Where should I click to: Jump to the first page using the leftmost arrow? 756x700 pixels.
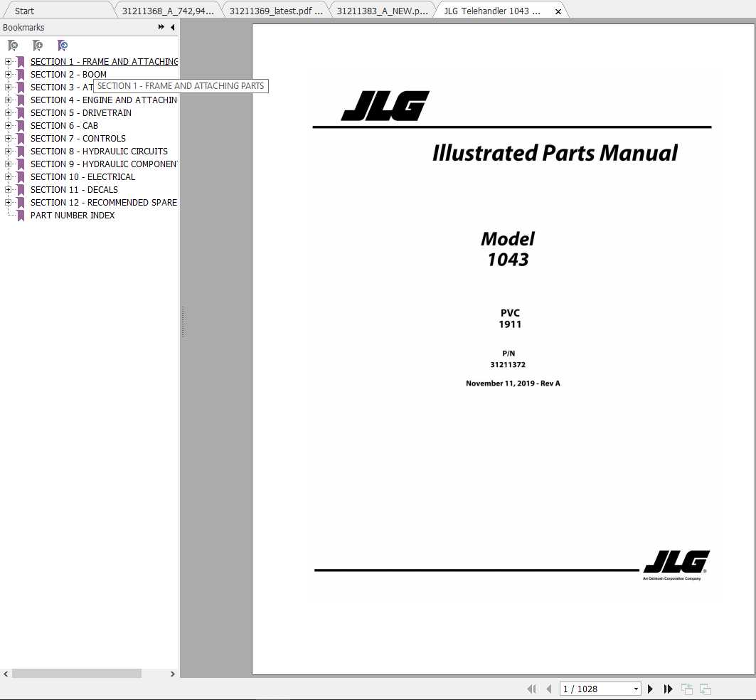click(531, 689)
